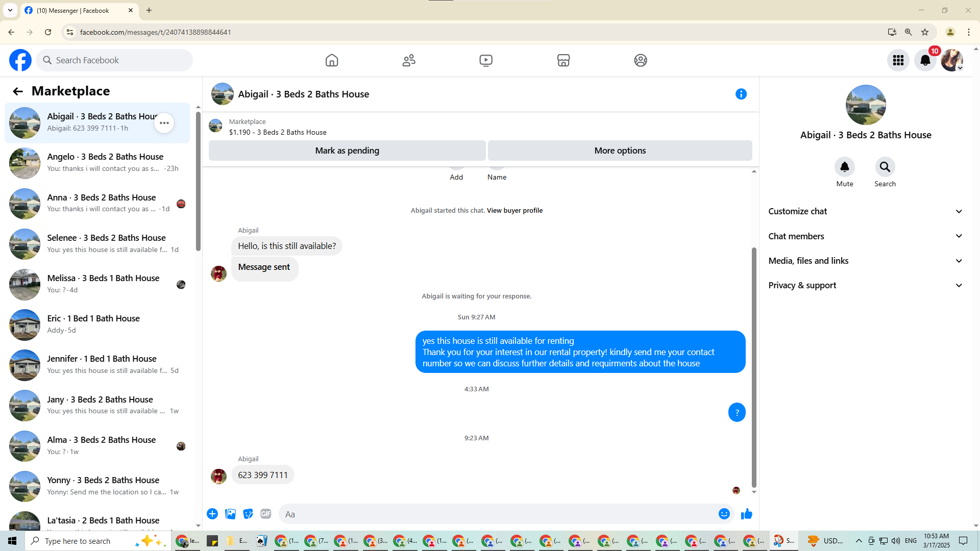Image resolution: width=980 pixels, height=551 pixels.
Task: Open Alma 3 Beds 2 Baths House chat
Action: pos(97,446)
